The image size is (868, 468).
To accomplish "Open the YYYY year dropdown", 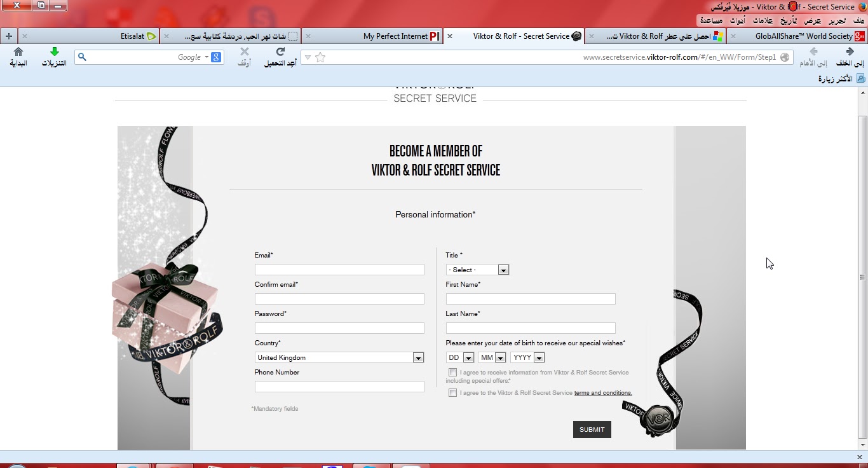I will (527, 357).
